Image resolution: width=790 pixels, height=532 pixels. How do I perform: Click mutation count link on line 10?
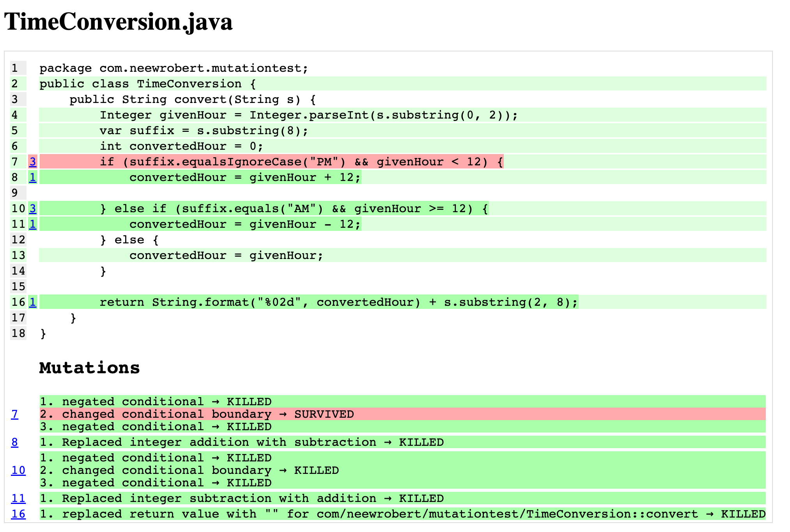33,208
